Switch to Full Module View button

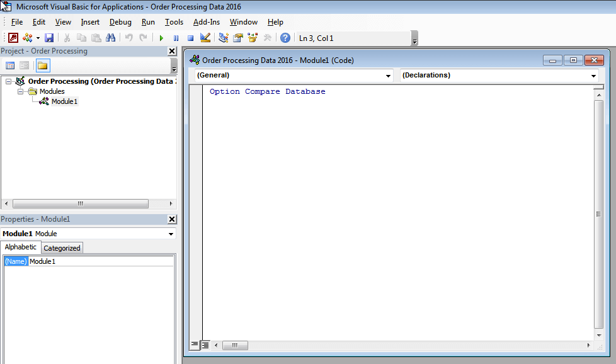pyautogui.click(x=205, y=344)
